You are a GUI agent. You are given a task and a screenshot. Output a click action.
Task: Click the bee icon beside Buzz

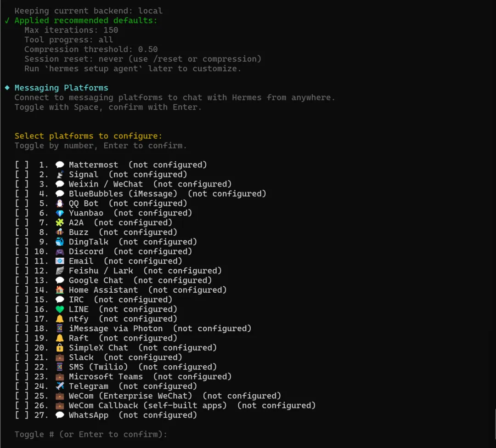pyautogui.click(x=59, y=232)
